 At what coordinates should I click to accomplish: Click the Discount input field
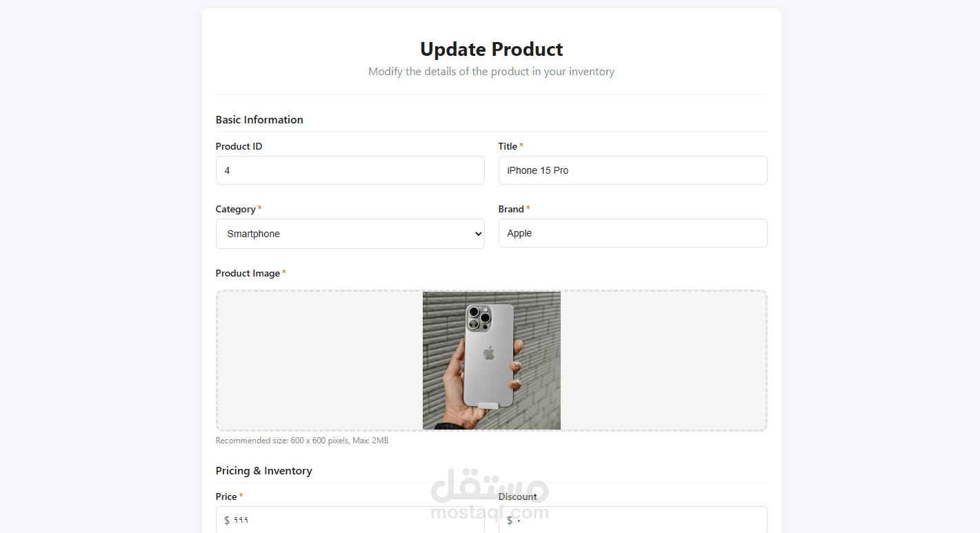tap(633, 520)
